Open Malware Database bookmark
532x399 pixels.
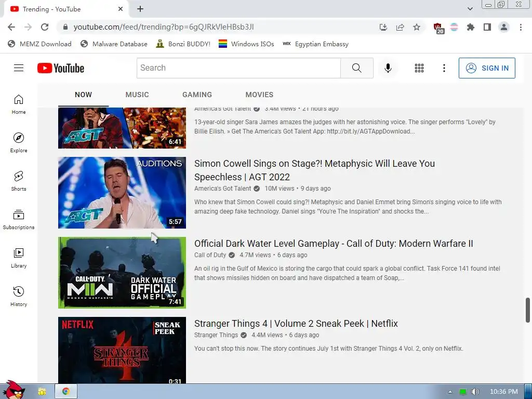tap(114, 44)
